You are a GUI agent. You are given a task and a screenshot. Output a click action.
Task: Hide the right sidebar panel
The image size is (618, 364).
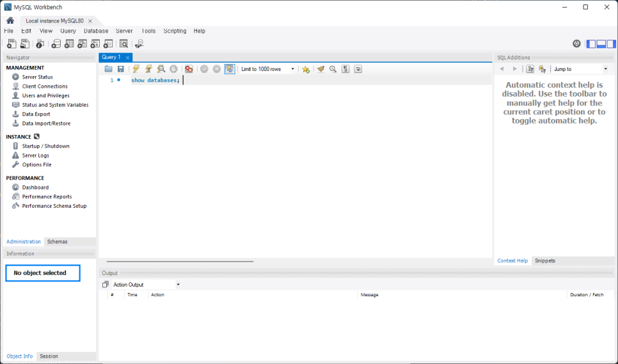click(x=611, y=44)
